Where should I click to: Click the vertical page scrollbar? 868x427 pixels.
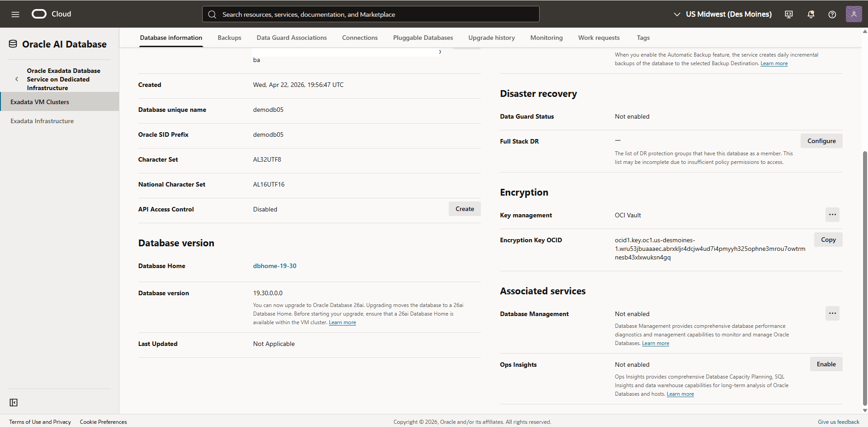pyautogui.click(x=865, y=278)
